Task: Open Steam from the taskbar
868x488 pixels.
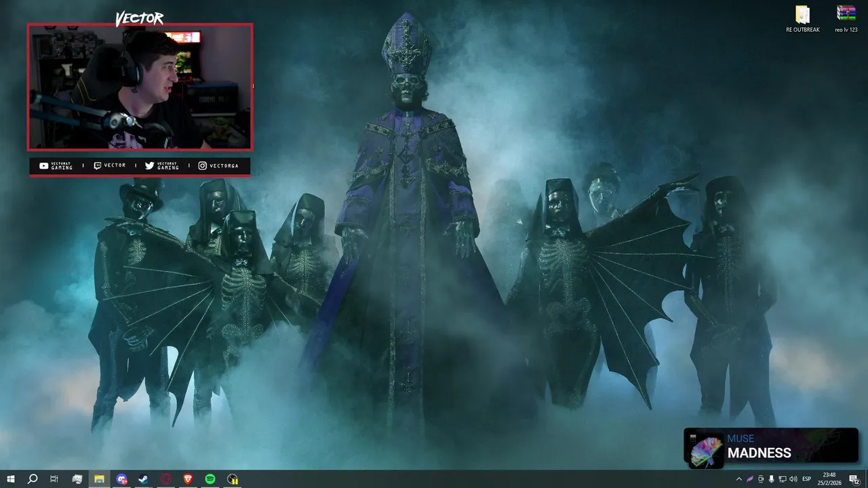Action: click(144, 479)
